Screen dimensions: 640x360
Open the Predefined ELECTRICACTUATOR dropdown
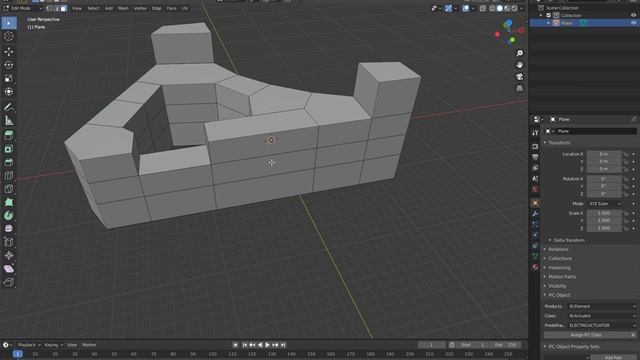coord(602,325)
